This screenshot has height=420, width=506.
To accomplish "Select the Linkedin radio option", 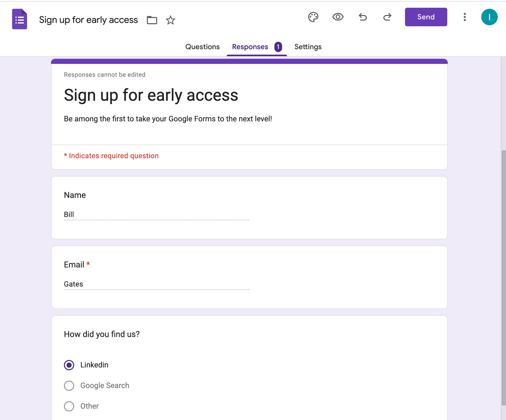I will (x=69, y=365).
